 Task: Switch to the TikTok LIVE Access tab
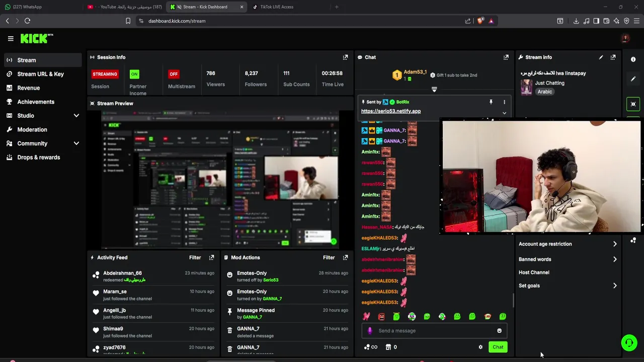[x=288, y=7]
